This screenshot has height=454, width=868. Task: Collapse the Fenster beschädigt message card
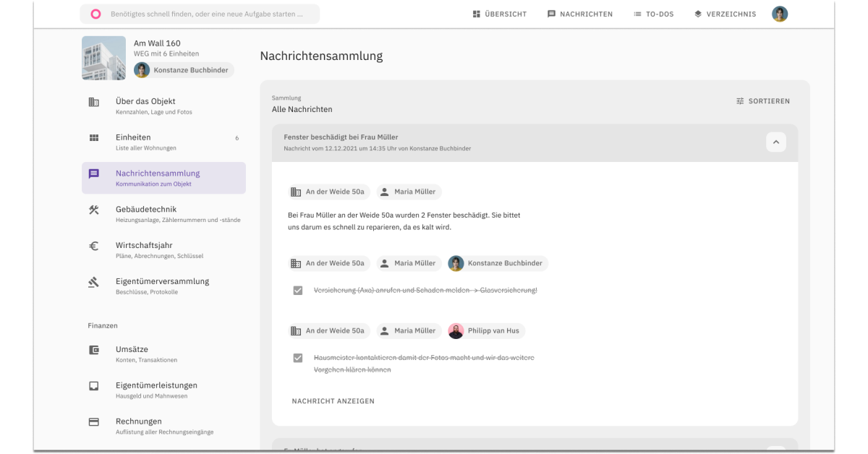(x=775, y=142)
